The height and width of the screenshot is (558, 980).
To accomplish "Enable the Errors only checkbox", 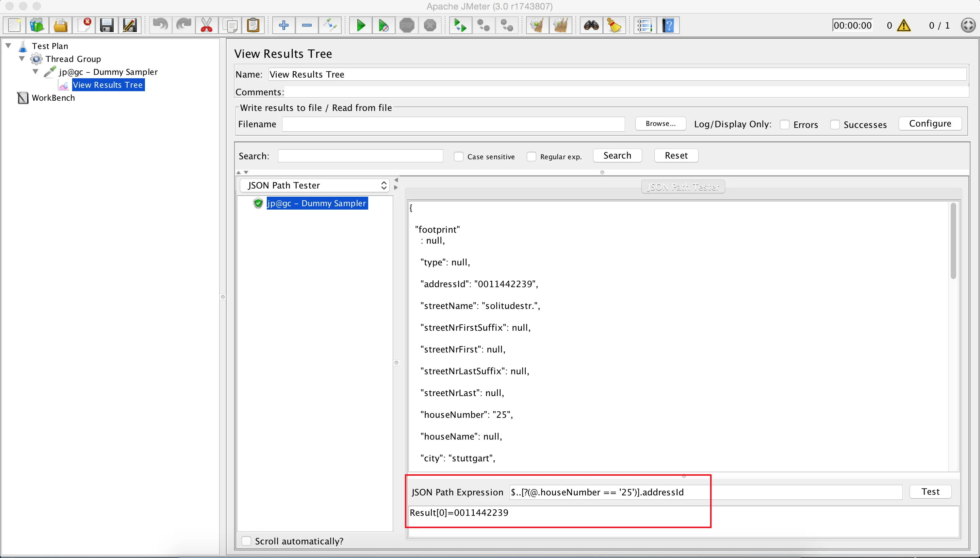I will click(785, 125).
